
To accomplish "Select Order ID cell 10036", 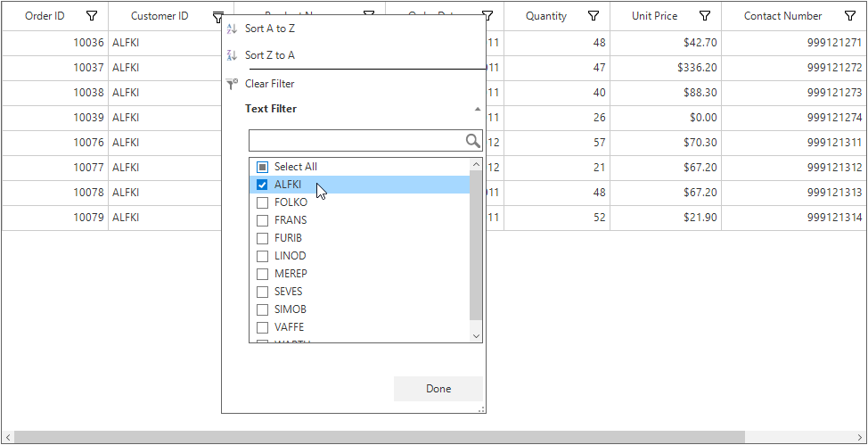I will [x=54, y=43].
